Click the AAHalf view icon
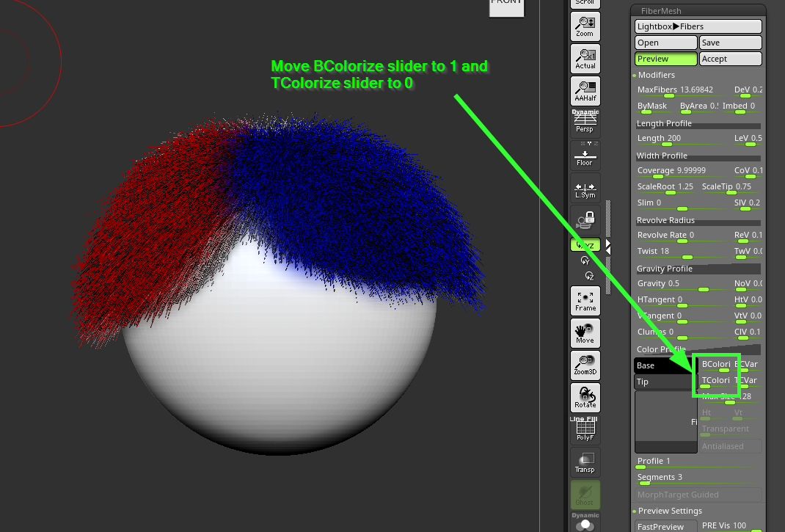 coord(585,91)
